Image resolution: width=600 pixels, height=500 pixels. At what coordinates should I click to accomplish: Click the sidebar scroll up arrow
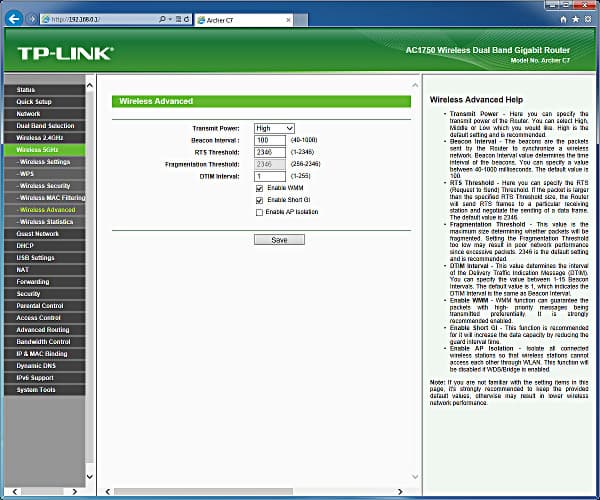click(90, 85)
